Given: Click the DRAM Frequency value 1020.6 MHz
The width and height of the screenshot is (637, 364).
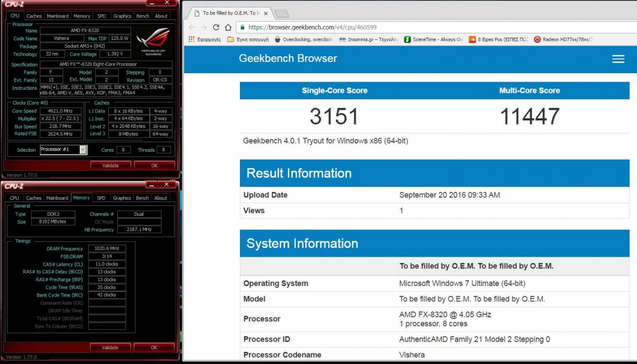Looking at the screenshot, I should coord(107,248).
